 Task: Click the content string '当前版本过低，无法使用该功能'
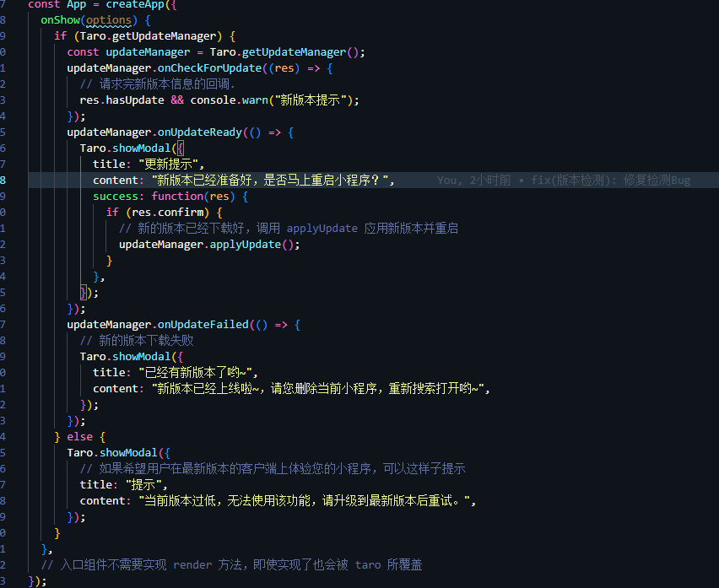[305, 501]
